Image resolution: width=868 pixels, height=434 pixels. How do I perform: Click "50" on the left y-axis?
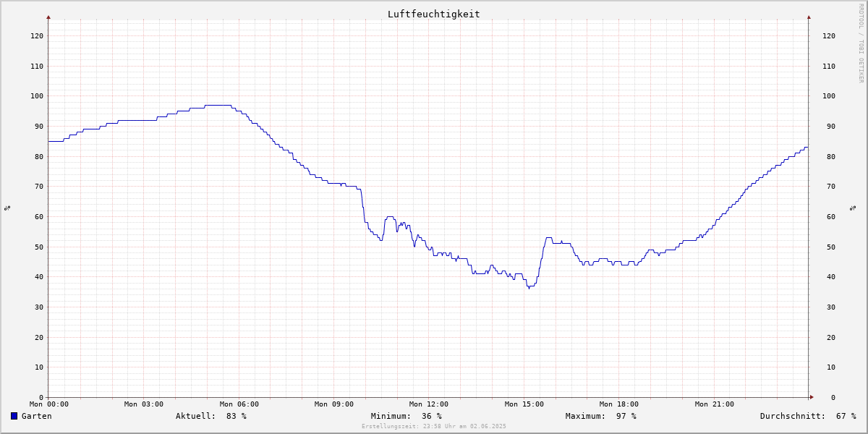tap(39, 247)
